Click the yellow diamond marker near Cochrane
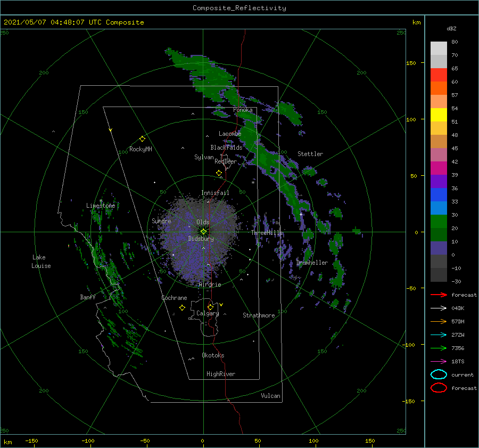This screenshot has width=479, height=448. click(182, 308)
